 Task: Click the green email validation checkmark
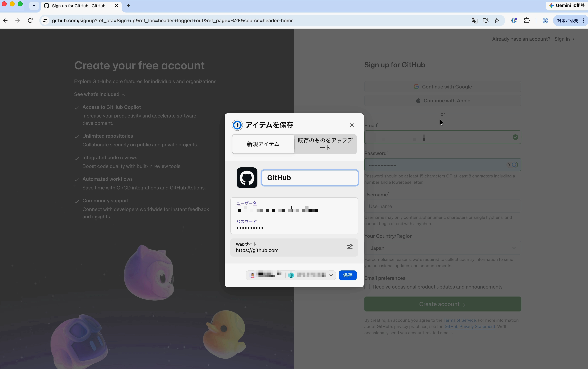point(515,137)
